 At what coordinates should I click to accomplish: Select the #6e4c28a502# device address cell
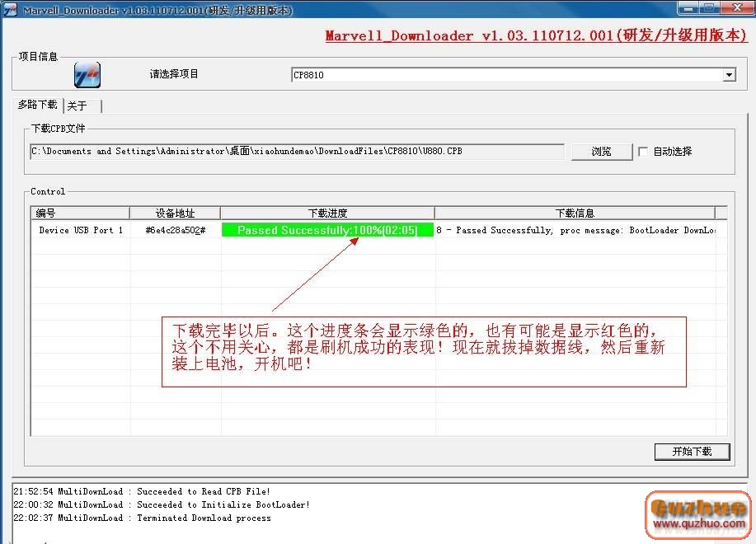point(176,230)
